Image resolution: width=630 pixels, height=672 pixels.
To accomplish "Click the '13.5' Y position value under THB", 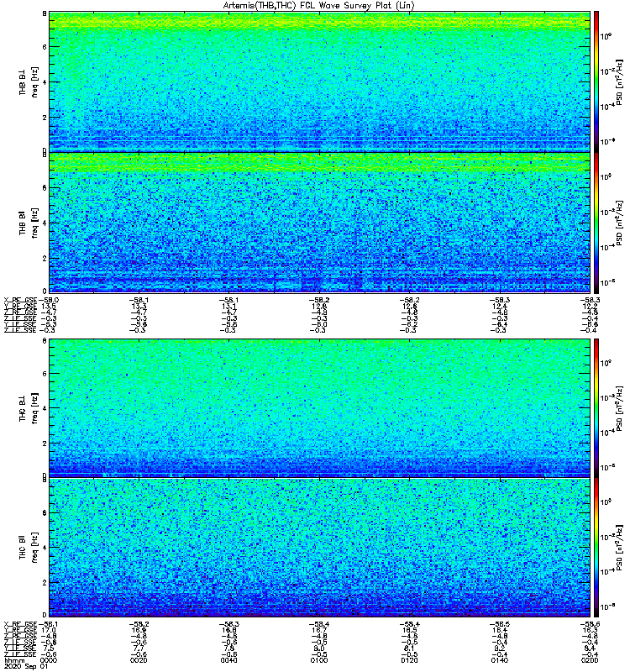I will [48, 306].
